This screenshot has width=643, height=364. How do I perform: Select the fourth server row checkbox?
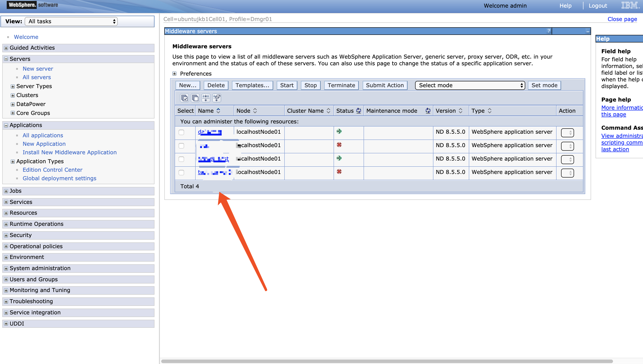(182, 173)
